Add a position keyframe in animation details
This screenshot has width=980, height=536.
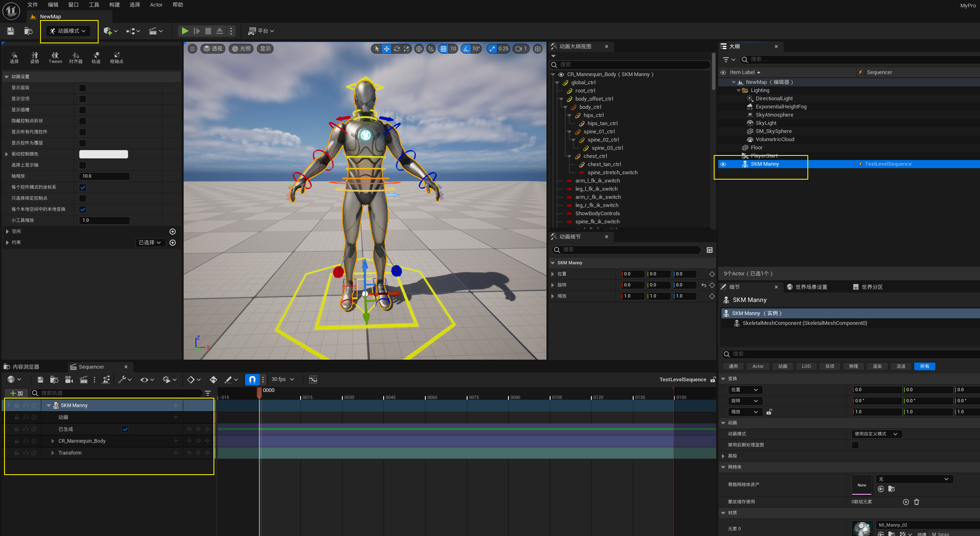pyautogui.click(x=712, y=274)
